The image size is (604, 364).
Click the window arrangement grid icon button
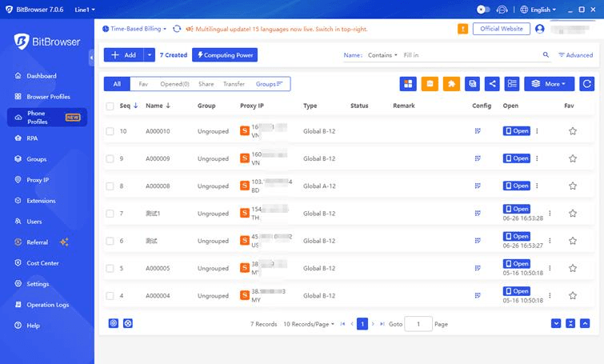click(x=408, y=83)
